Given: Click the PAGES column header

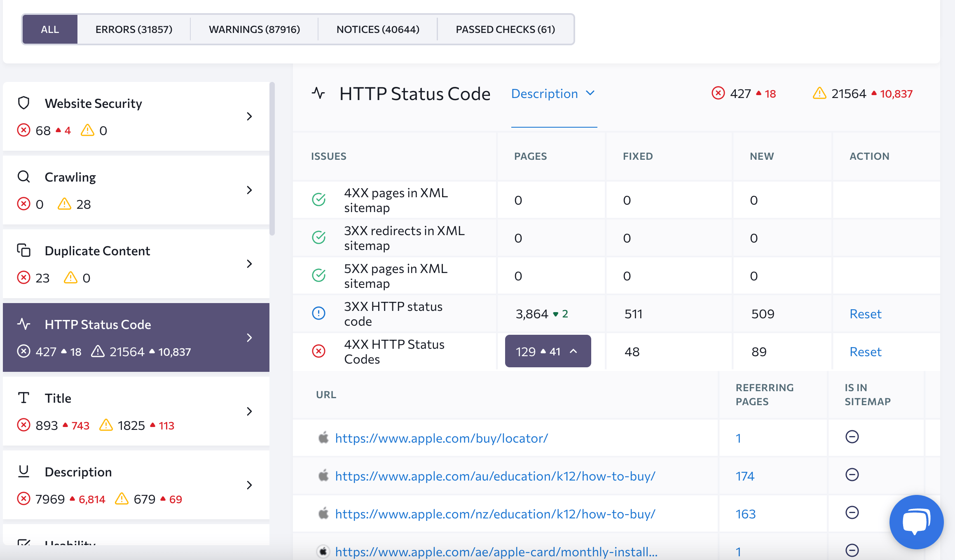Looking at the screenshot, I should [530, 156].
